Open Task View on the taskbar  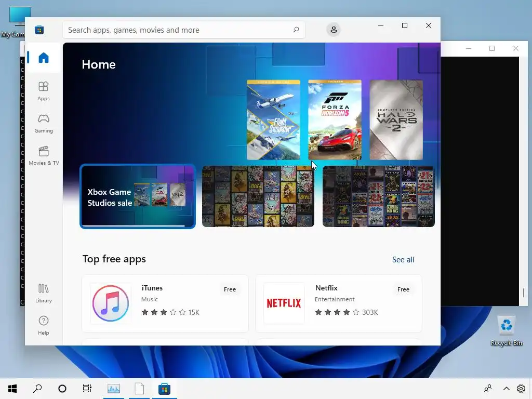click(x=87, y=389)
